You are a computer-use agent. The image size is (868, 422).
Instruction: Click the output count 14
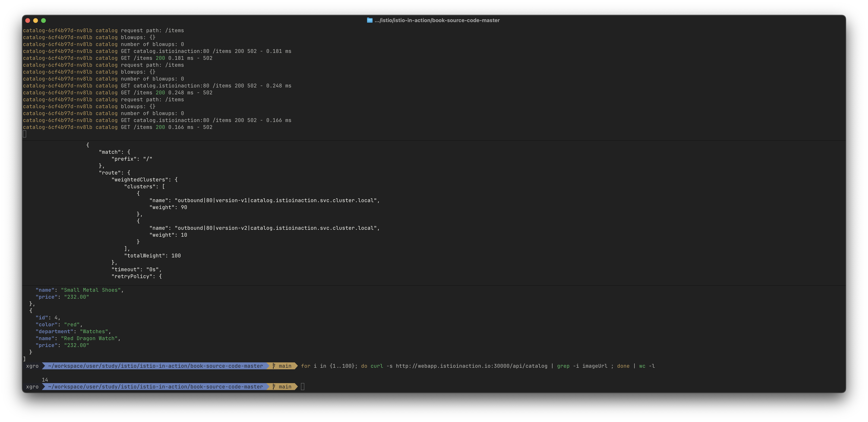click(x=45, y=380)
